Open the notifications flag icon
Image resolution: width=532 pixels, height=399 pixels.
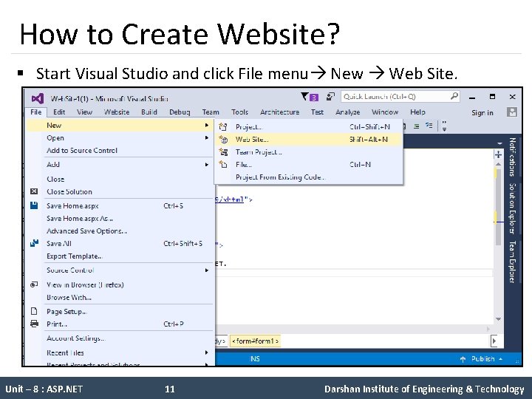(305, 97)
